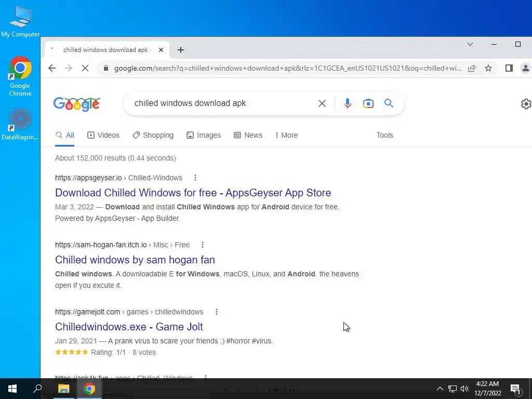Open taskbar search magnifier
The image size is (532, 399).
tap(37, 389)
